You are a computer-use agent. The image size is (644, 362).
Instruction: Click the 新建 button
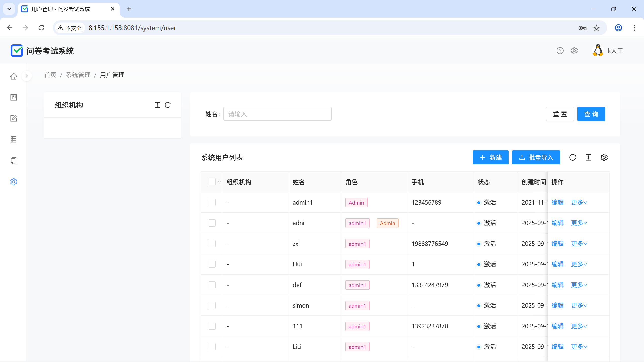(x=491, y=157)
